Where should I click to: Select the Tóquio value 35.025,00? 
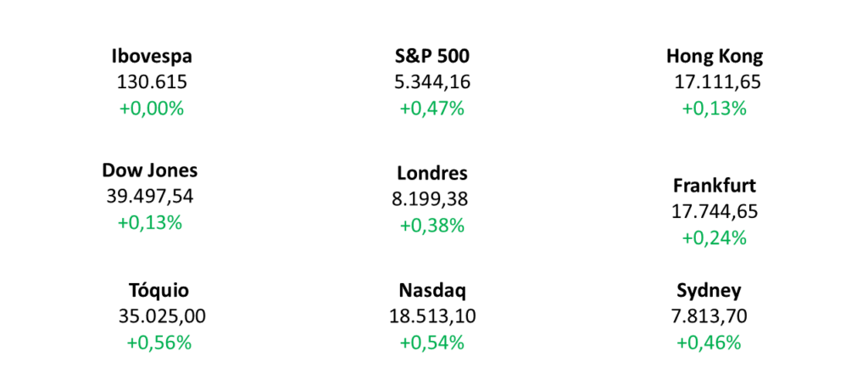tap(162, 317)
